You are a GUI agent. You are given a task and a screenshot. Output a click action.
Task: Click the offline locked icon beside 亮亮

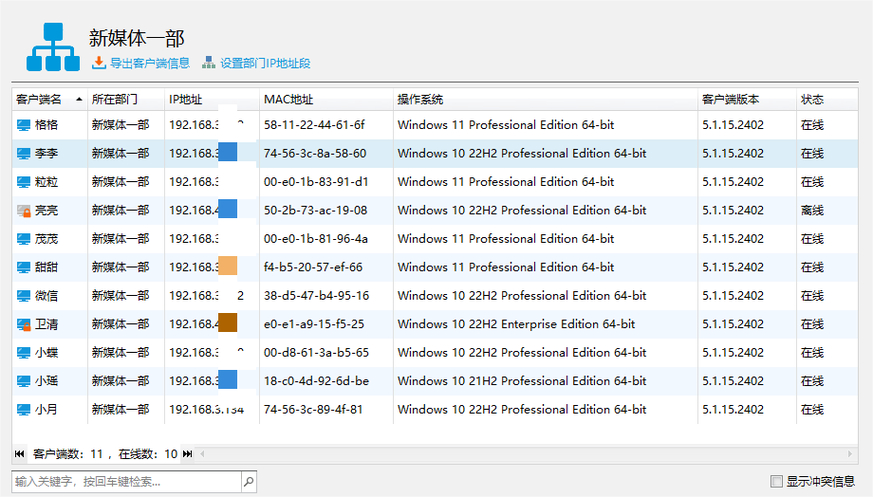click(23, 211)
